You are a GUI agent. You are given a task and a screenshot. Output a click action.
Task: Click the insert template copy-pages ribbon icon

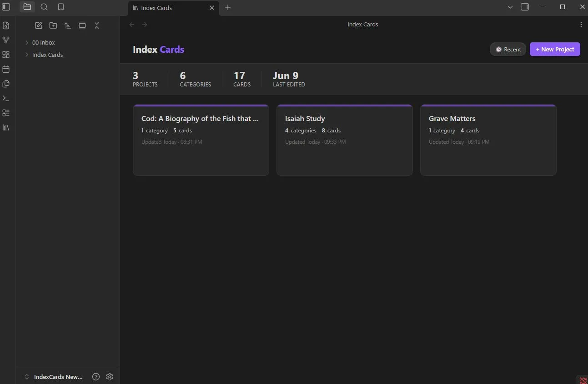pyautogui.click(x=6, y=84)
